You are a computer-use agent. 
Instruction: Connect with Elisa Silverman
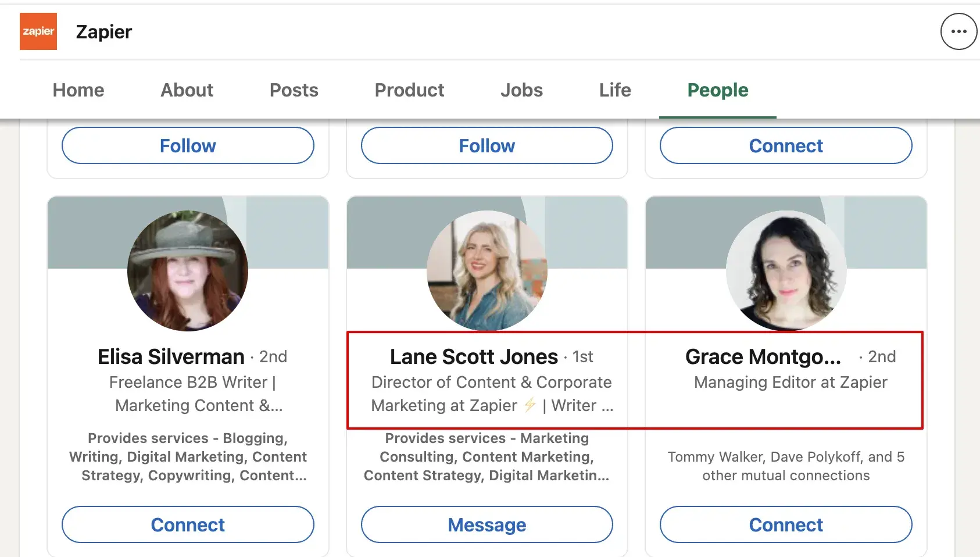point(187,524)
